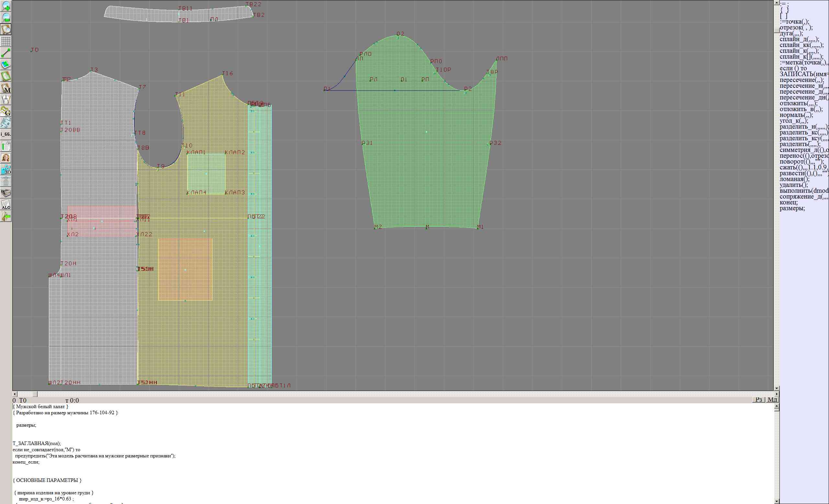Click the code editor's scroll down arrow

[777, 501]
